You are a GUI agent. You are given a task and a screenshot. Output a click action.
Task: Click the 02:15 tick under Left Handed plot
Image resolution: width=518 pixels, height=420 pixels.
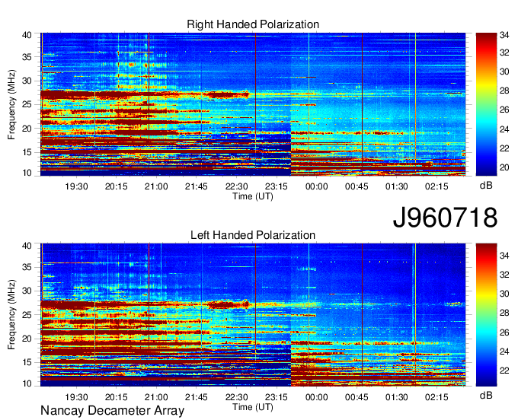[436, 397]
